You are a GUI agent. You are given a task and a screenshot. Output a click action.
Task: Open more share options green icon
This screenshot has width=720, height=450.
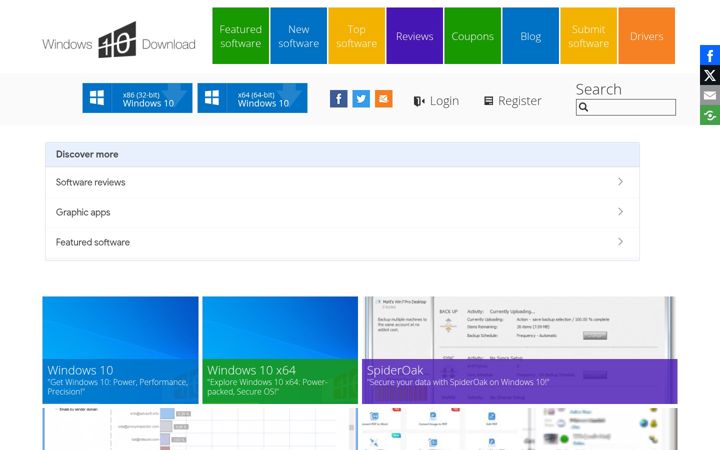710,115
